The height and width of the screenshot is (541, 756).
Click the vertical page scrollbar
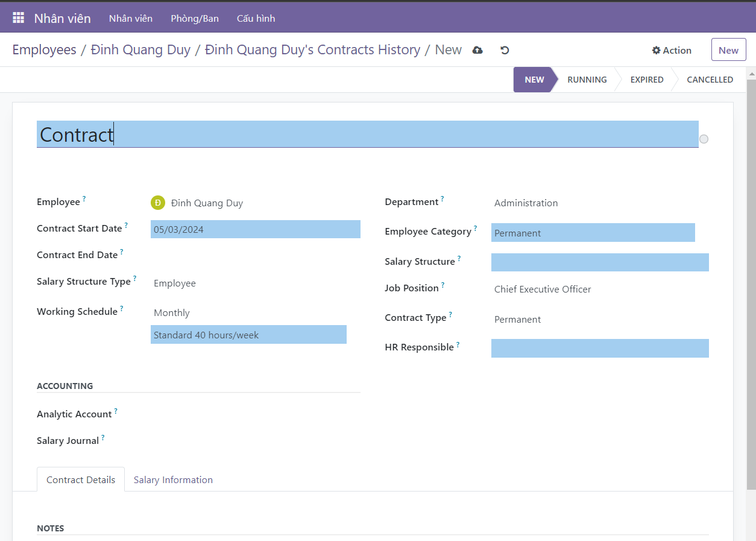(751, 283)
